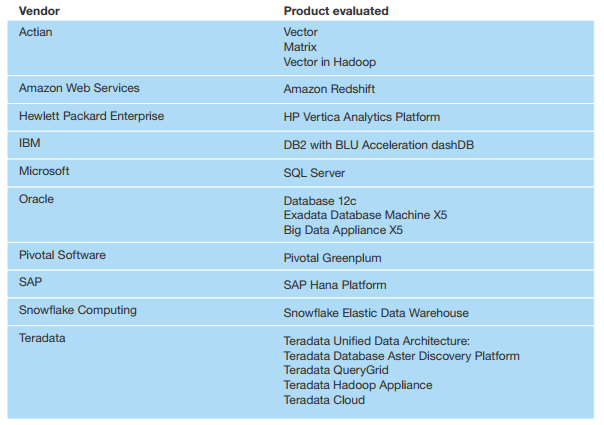Select the SQL Server product entry
Viewport: 604px width, 425px height.
[314, 173]
